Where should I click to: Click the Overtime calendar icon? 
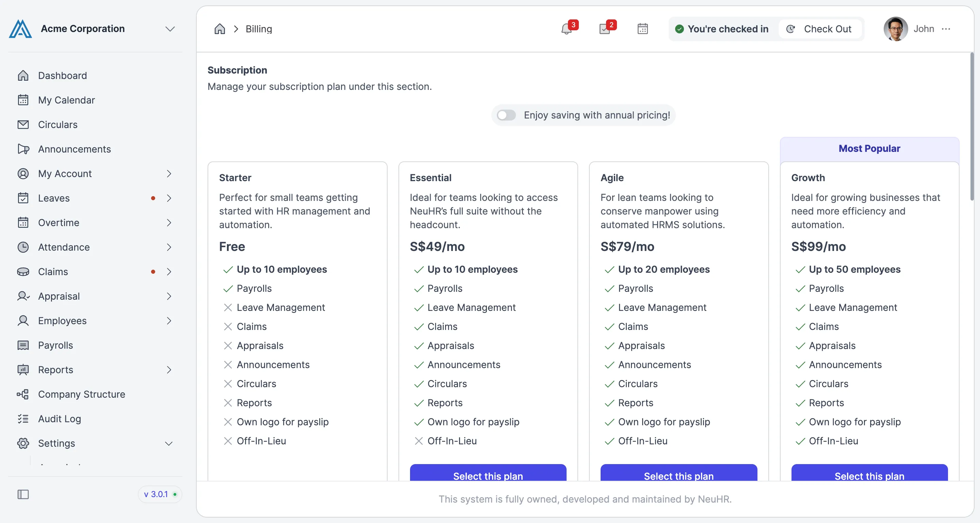(23, 223)
